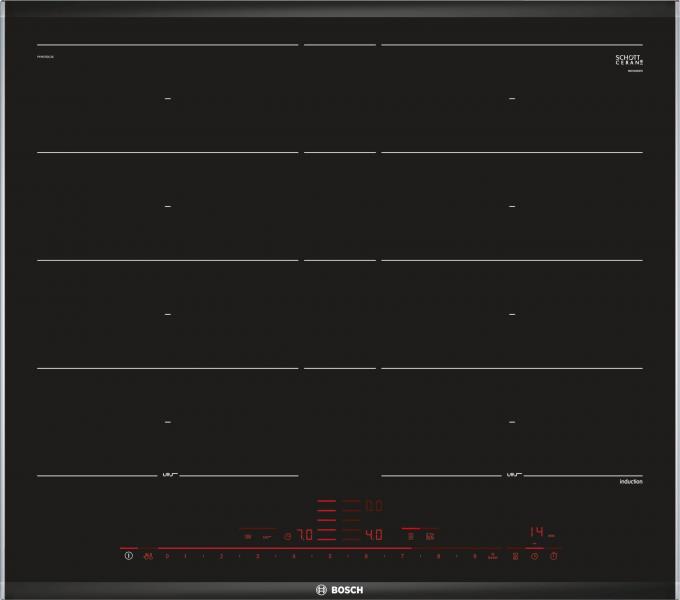Select power level 5 on the slider

pos(330,556)
